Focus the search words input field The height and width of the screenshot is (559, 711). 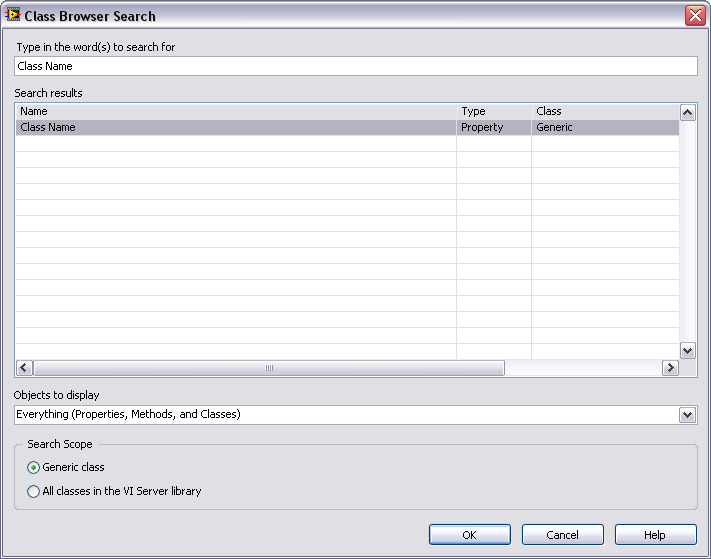[356, 66]
